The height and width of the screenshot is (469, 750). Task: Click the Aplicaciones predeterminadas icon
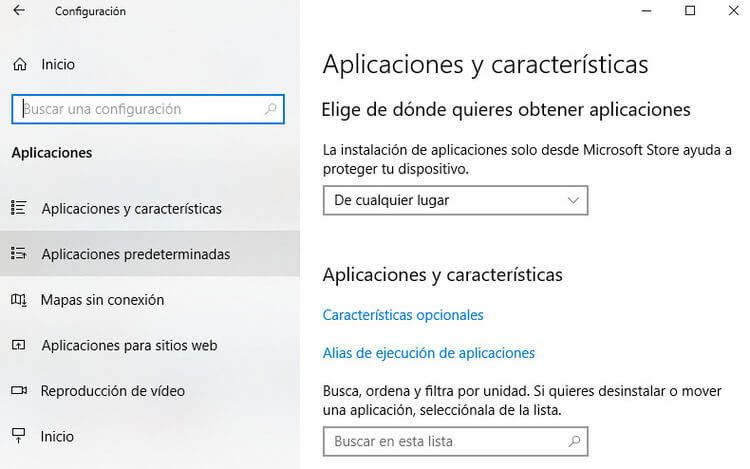(19, 253)
